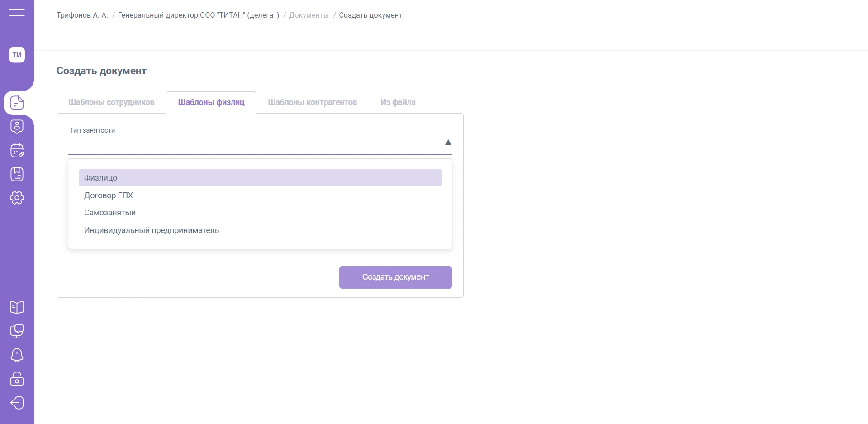Collapse the Тип занятости dropdown arrow
Viewport: 868px width, 424px height.
448,143
